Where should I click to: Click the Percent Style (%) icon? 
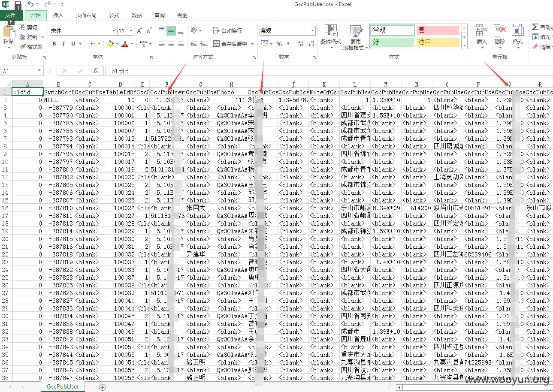(279, 44)
